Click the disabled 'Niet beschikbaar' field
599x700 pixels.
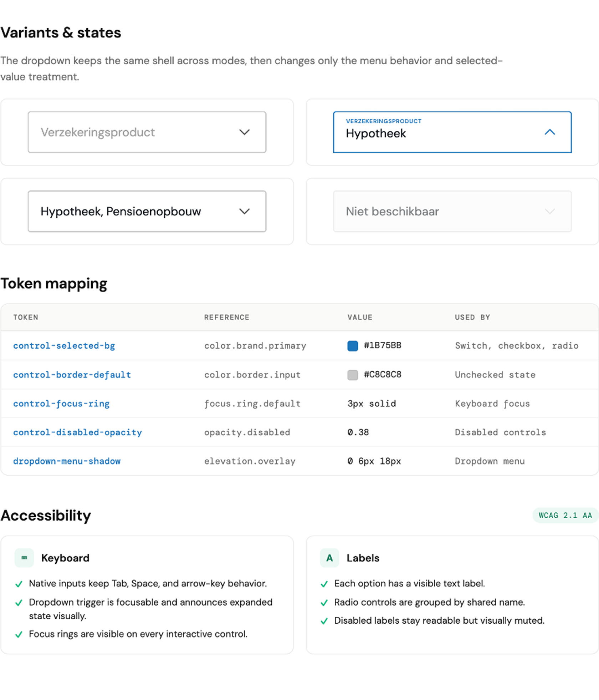tap(452, 211)
